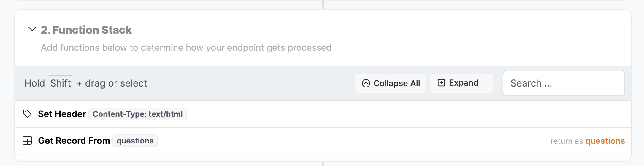Click the "Hold" word in toolbar hint
This screenshot has width=644, height=166.
pos(34,83)
